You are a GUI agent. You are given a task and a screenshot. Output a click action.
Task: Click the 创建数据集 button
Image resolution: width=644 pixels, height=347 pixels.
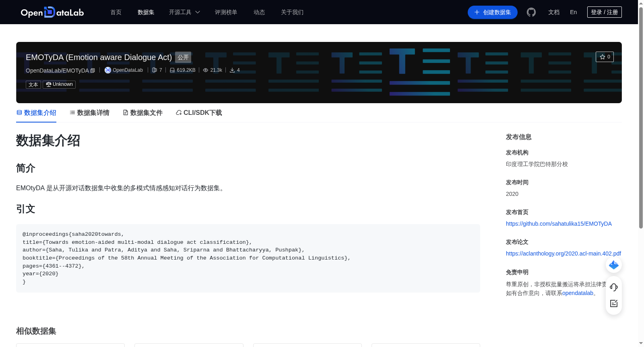493,12
